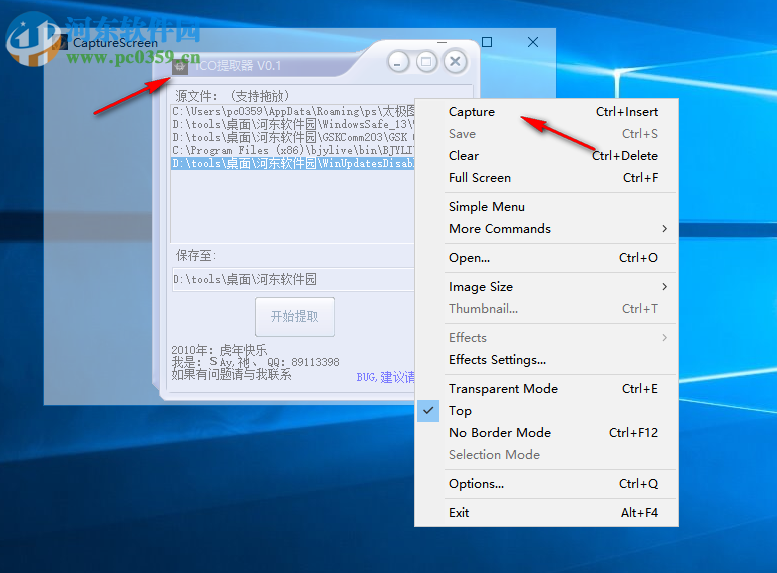The image size is (777, 573).
Task: Expand the Effects submenu
Action: (547, 338)
